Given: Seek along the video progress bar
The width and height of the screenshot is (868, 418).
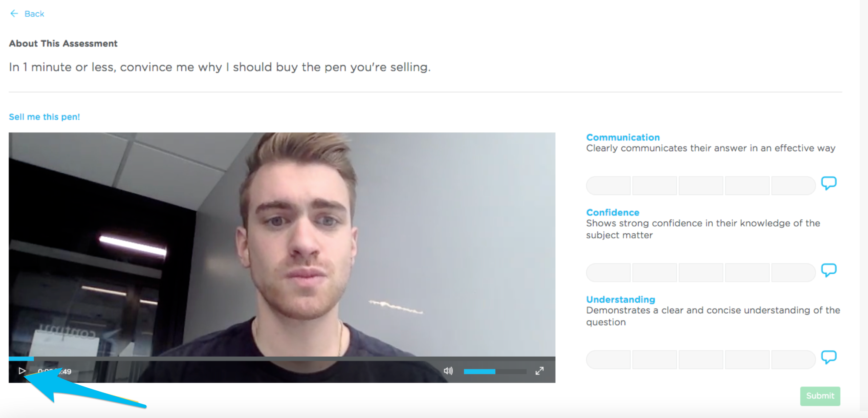Looking at the screenshot, I should [282, 358].
